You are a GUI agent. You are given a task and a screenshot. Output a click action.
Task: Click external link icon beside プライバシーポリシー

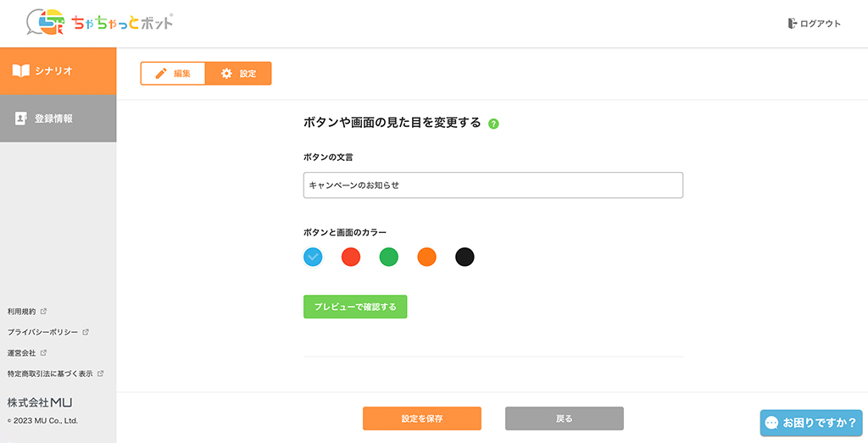point(86,332)
